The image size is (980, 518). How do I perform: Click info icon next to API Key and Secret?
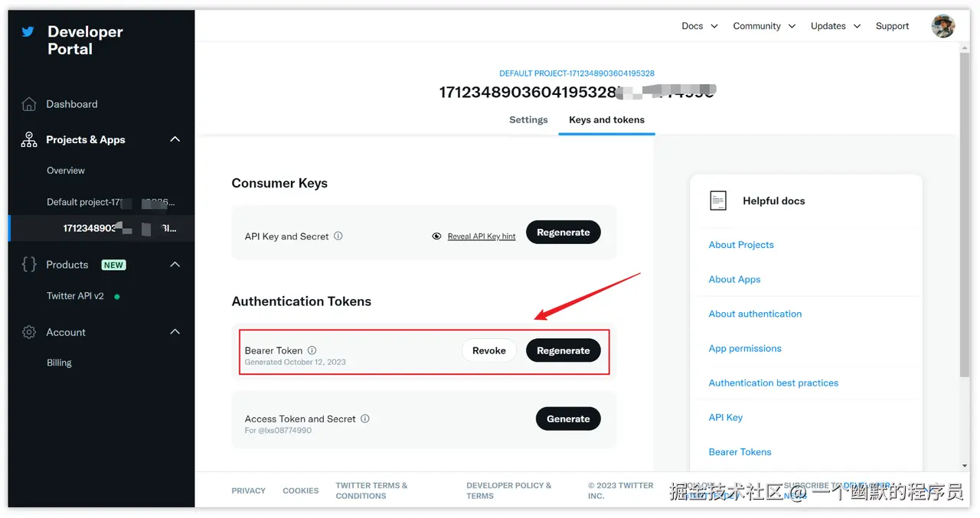click(338, 236)
